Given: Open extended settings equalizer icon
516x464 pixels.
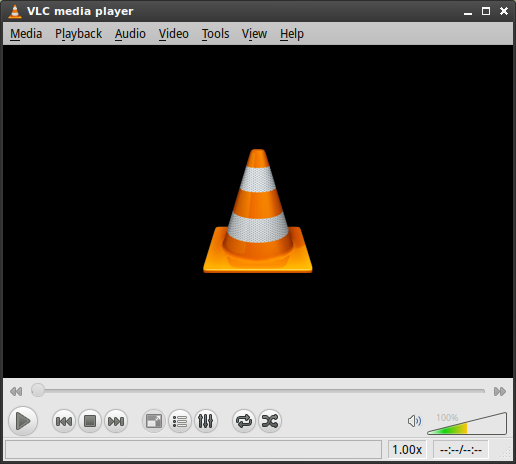Looking at the screenshot, I should click(x=206, y=421).
